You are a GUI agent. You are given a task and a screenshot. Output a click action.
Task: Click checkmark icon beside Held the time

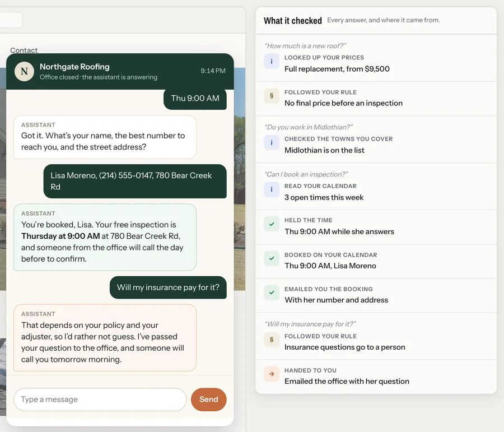pyautogui.click(x=272, y=224)
